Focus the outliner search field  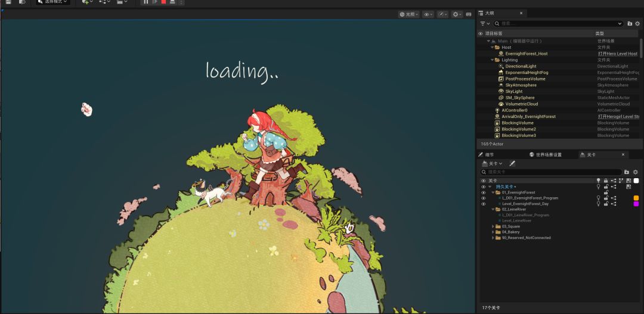[x=558, y=24]
